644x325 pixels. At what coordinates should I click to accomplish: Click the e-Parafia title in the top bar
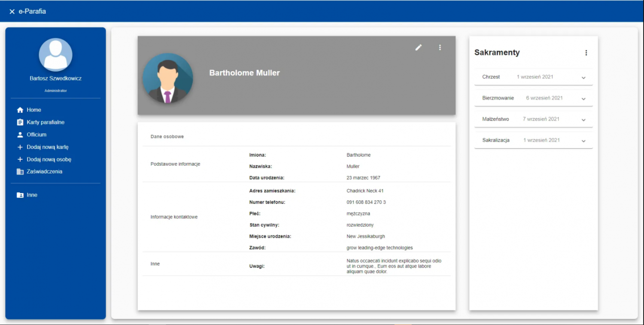(x=32, y=12)
